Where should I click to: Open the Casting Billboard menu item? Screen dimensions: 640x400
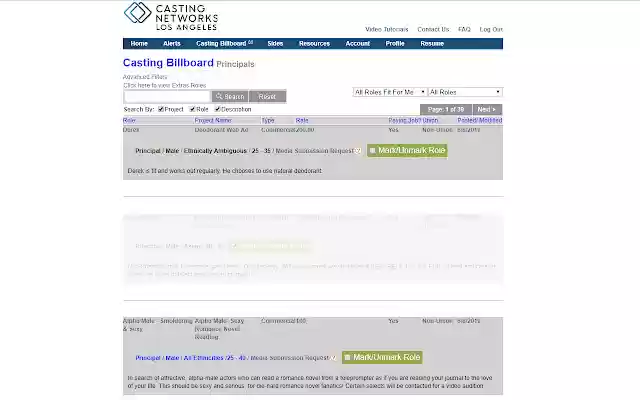tap(224, 44)
